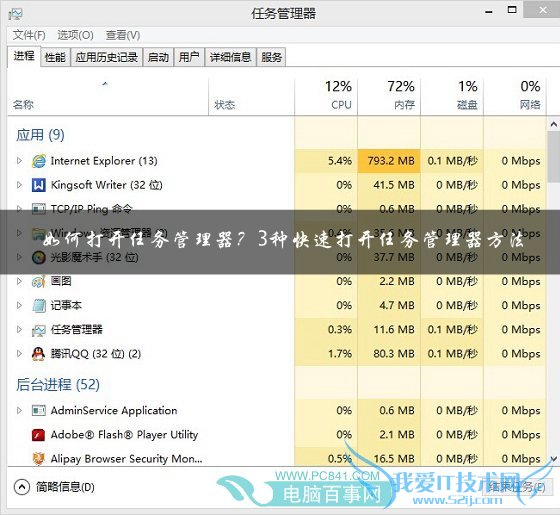Expand the AdminService Application row
The width and height of the screenshot is (560, 515).
19,411
